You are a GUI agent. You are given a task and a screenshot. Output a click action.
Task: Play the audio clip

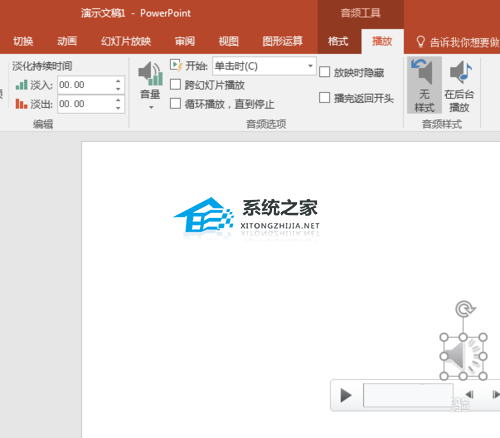tap(346, 395)
